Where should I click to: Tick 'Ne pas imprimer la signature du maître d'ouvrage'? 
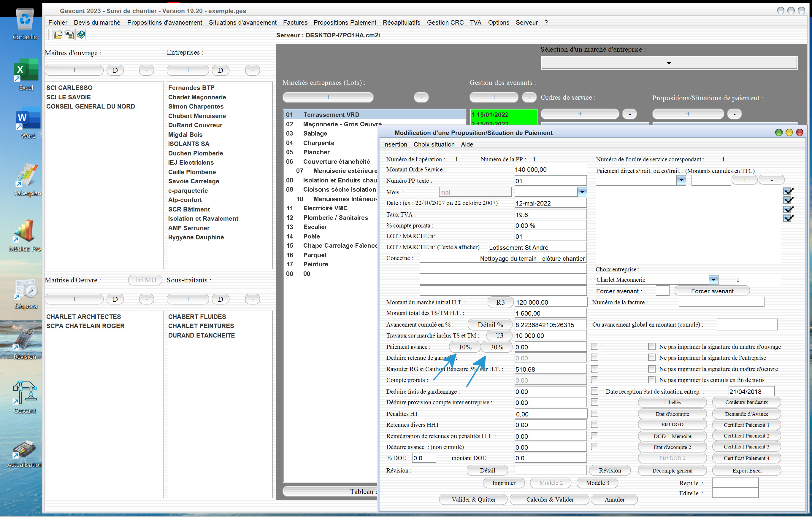click(652, 346)
